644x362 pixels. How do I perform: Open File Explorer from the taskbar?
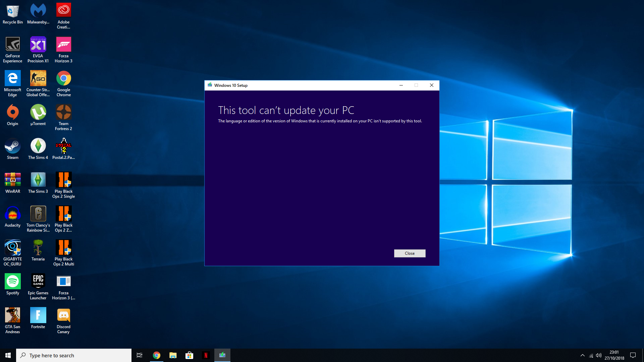tap(173, 355)
